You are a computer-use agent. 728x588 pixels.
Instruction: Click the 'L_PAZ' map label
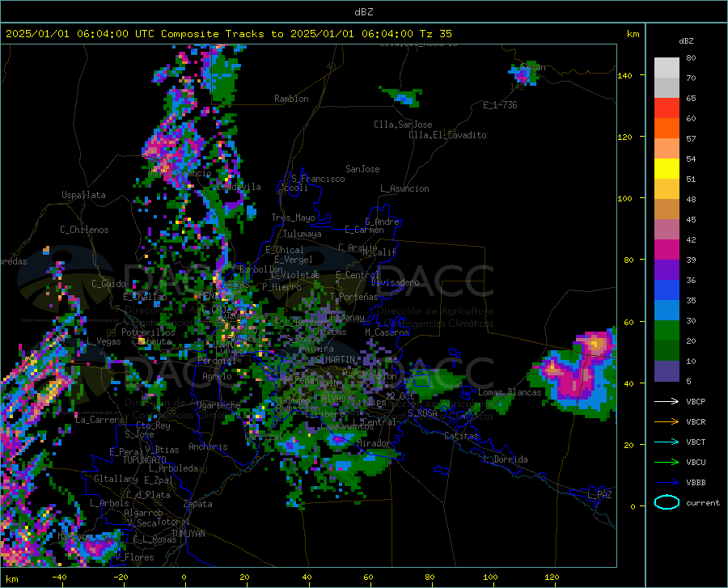[x=600, y=495]
